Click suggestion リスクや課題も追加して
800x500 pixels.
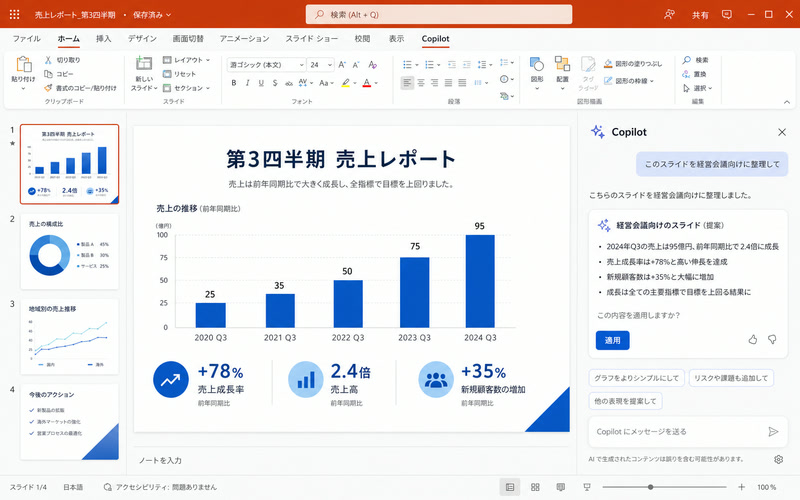[x=731, y=378]
